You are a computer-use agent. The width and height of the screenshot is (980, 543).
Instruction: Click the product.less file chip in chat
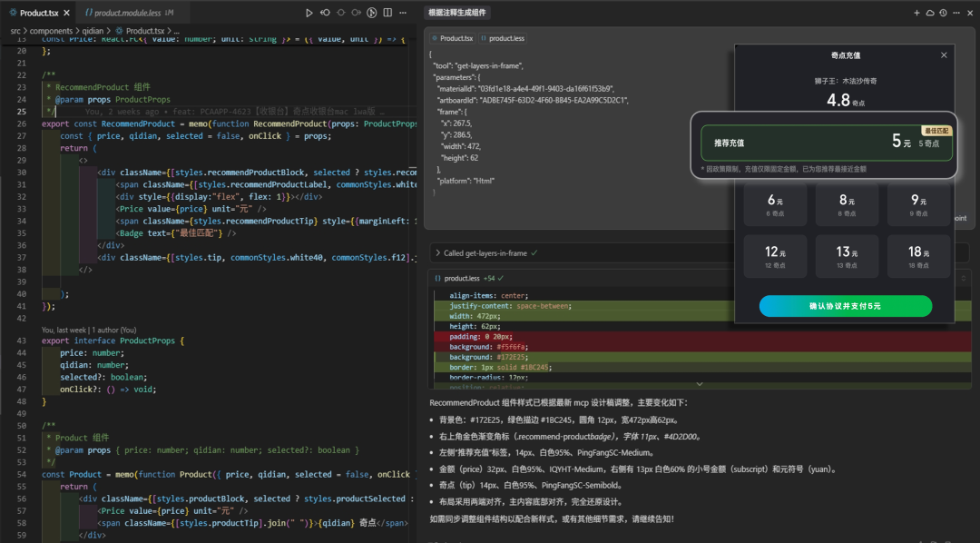[503, 38]
